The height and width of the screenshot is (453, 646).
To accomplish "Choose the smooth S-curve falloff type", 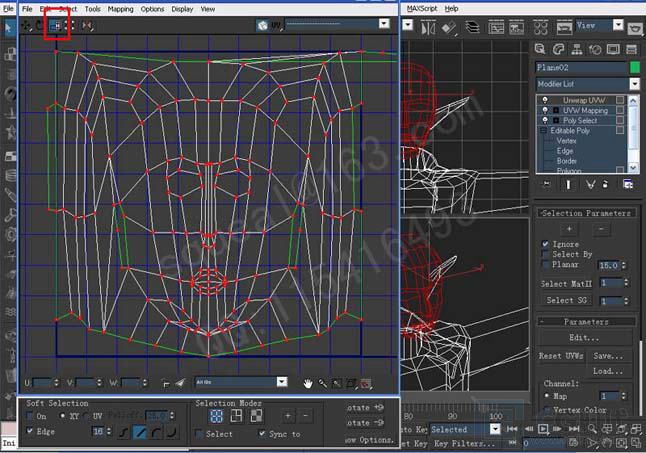I will 124,432.
